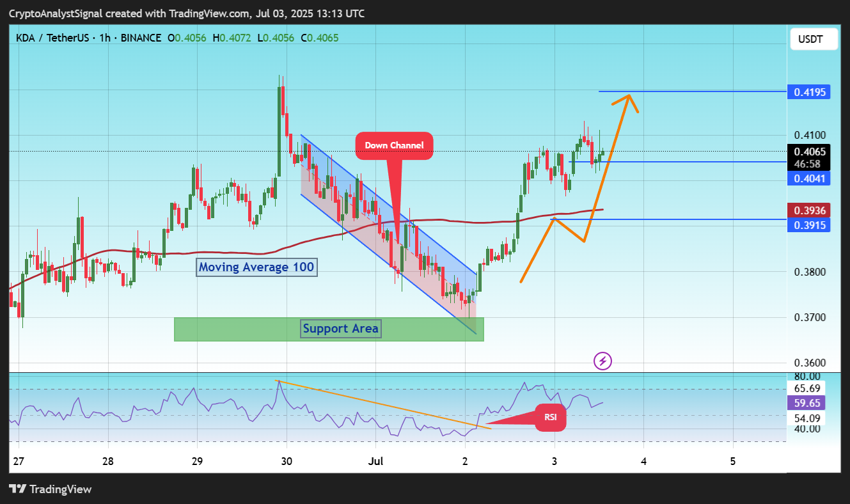Click the 40.00 RSI axis label
Viewport: 850px width, 504px height.
click(x=806, y=429)
